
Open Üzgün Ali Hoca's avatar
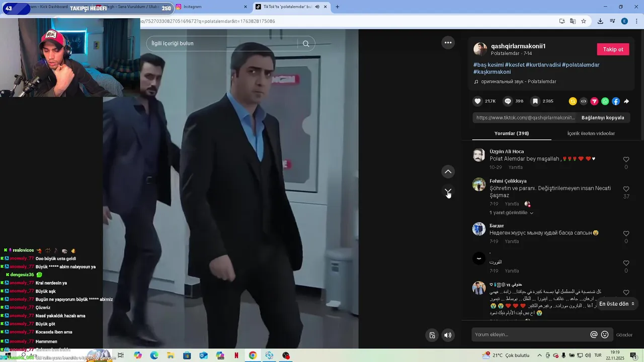tap(479, 155)
